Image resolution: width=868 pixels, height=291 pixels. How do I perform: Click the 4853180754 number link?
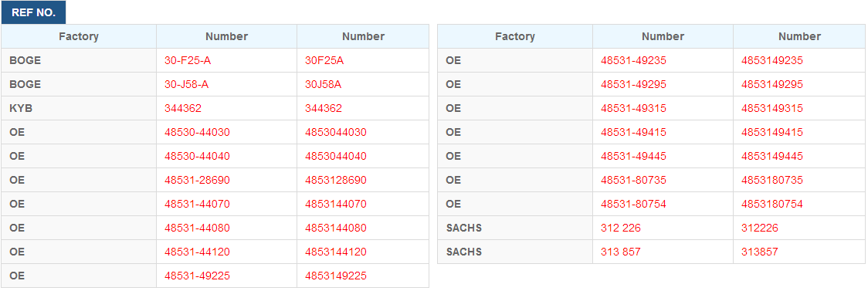pos(771,204)
